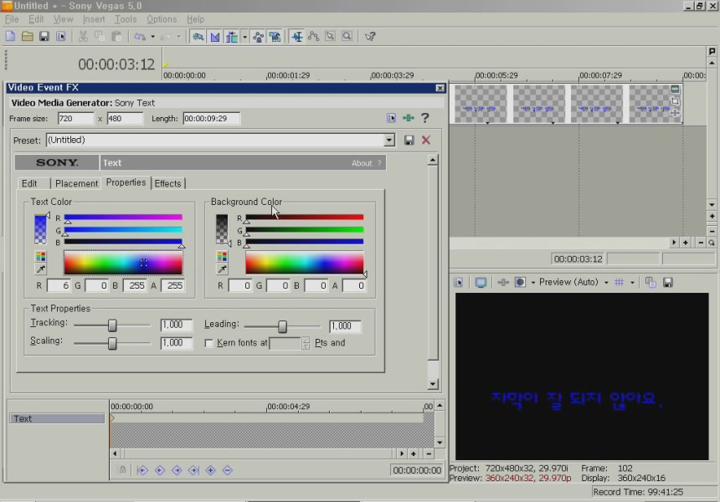Screen dimensions: 720x502
Task: Enable the Kern fonts at checkbox
Action: click(209, 343)
